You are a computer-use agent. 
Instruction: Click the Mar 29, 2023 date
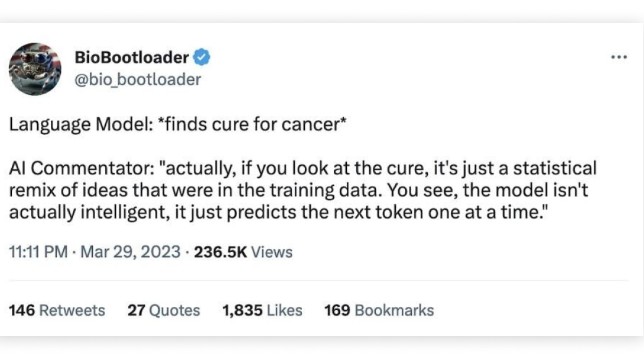click(130, 252)
